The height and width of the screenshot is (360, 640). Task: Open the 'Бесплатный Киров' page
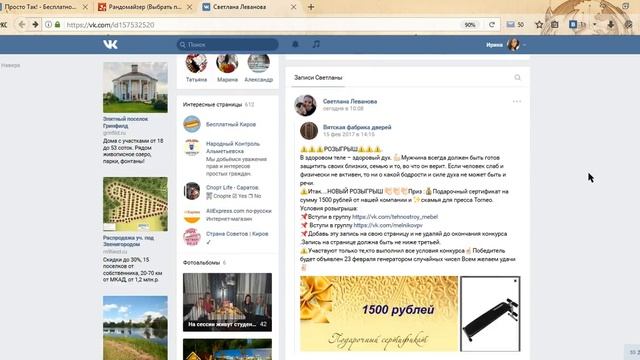click(231, 124)
